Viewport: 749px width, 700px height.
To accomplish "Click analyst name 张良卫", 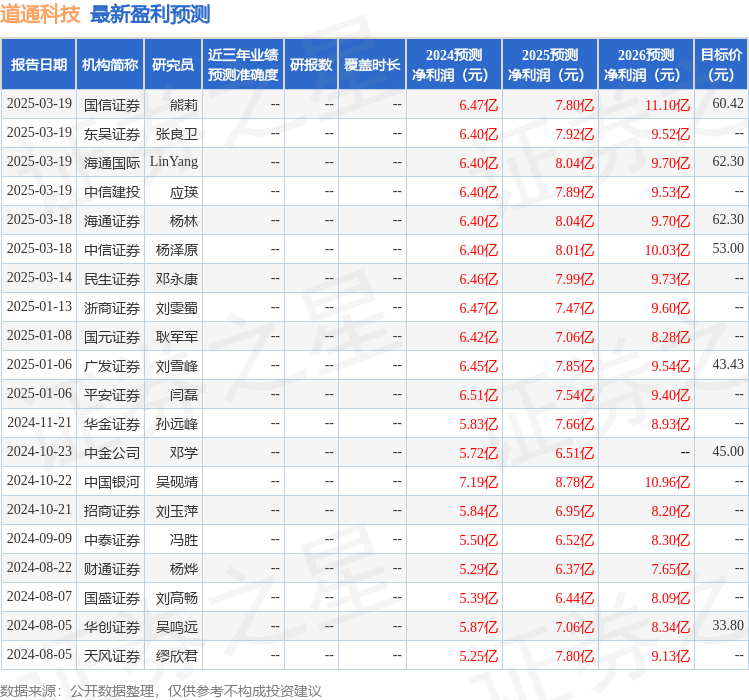I will point(177,134).
